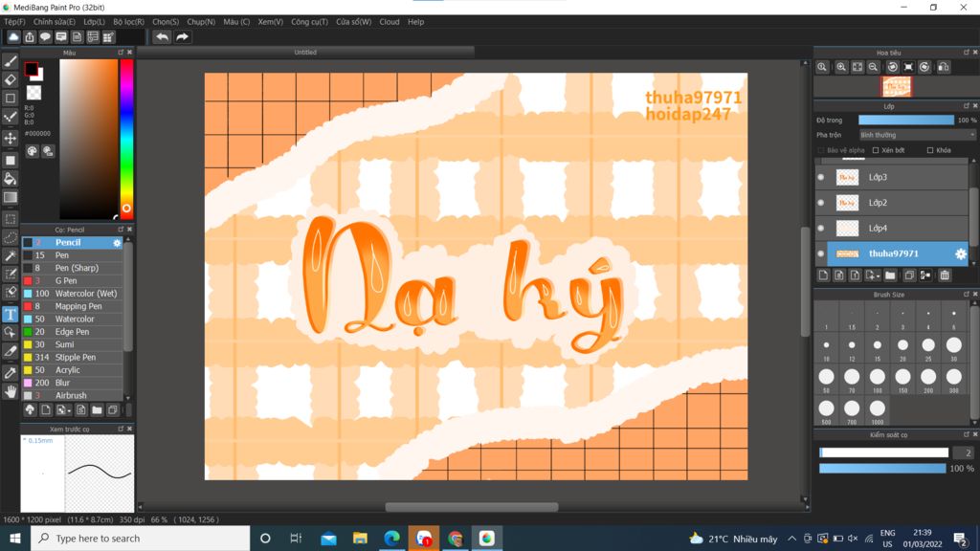Click the transparent color swatch
Viewport: 980px width, 551px height.
click(x=33, y=93)
